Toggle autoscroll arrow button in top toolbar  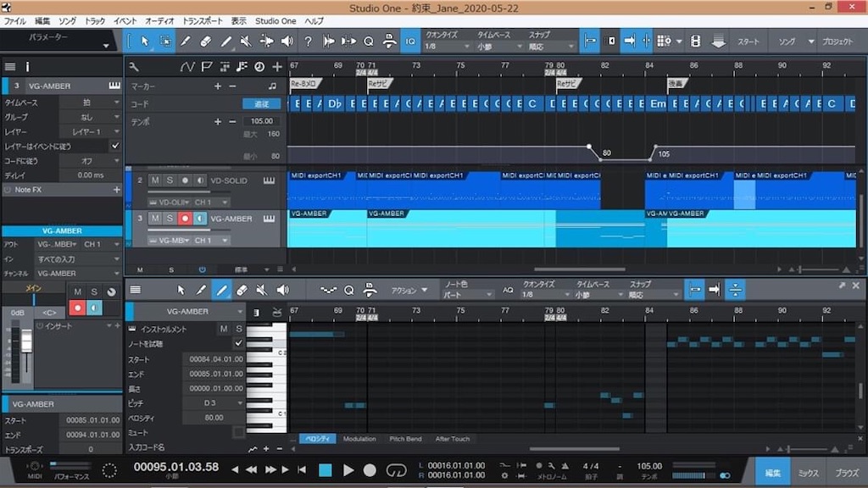tap(630, 42)
